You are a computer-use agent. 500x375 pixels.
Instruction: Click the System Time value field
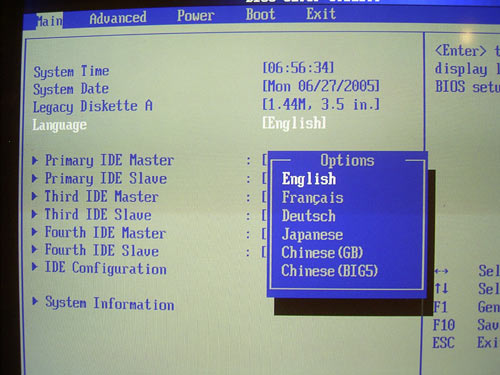click(298, 68)
